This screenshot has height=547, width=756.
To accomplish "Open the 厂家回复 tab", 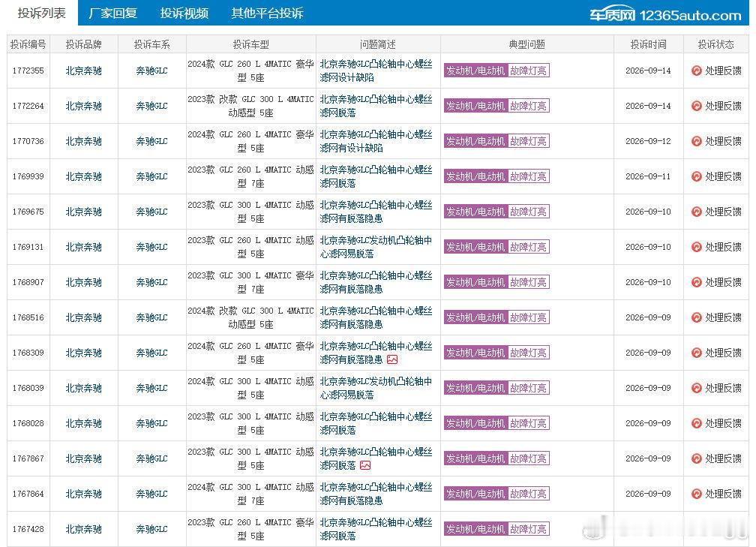I will 112,13.
